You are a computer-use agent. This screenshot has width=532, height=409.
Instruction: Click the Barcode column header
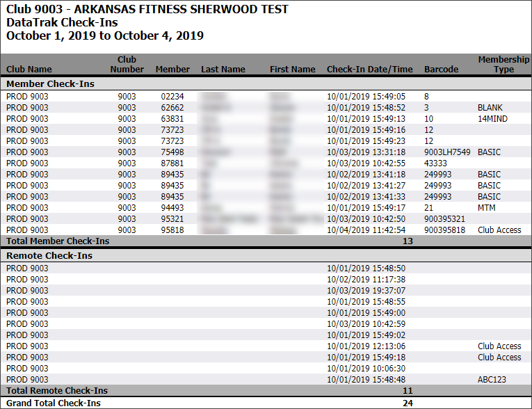441,70
